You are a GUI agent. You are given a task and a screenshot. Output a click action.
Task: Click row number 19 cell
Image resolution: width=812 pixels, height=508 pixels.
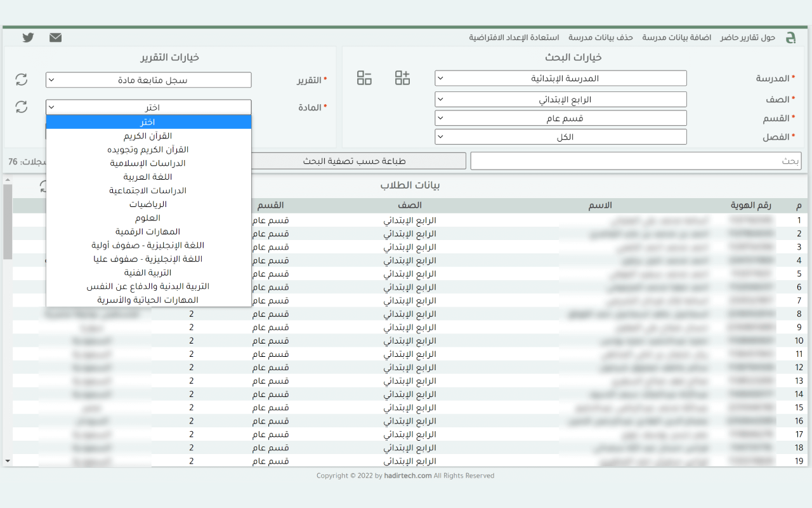[799, 461]
